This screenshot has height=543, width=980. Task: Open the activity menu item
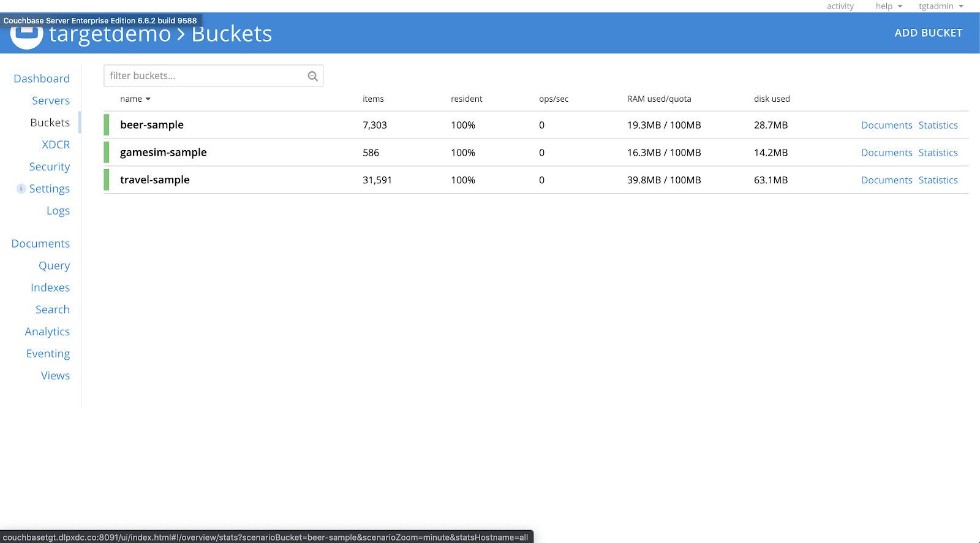[840, 6]
